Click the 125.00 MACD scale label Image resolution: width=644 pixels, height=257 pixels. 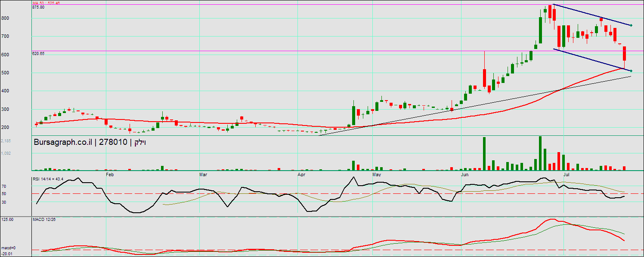[x=7, y=219]
